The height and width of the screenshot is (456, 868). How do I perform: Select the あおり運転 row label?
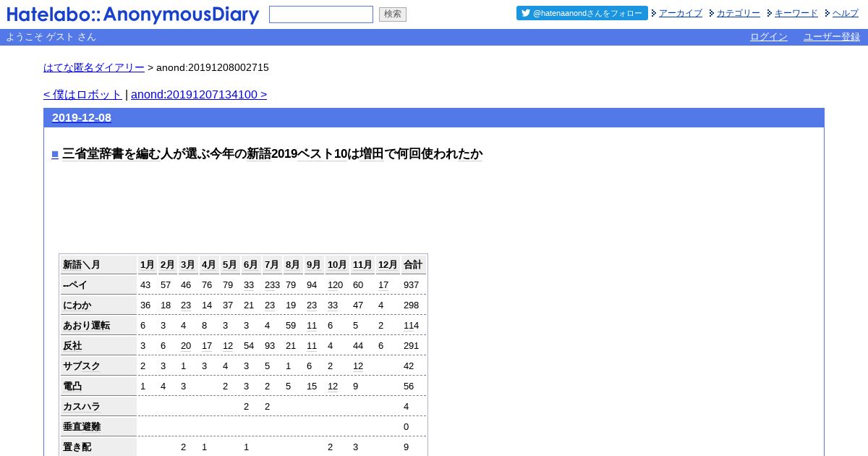tap(98, 326)
